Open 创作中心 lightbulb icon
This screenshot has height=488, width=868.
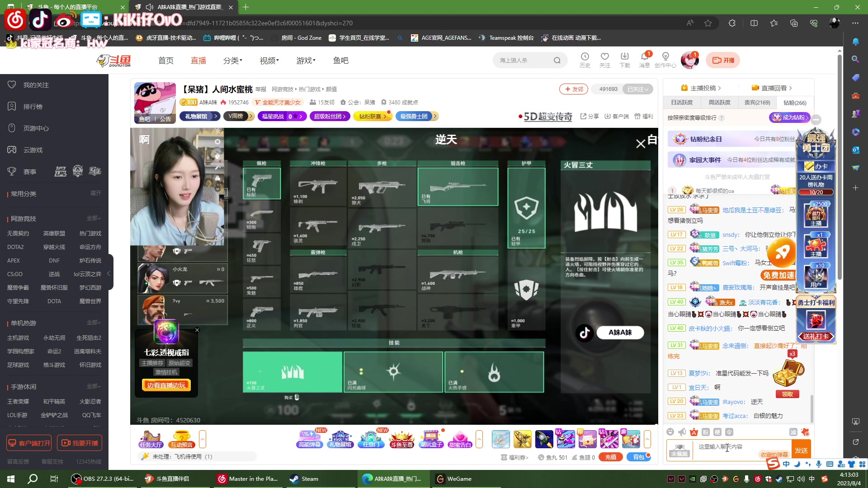[665, 60]
